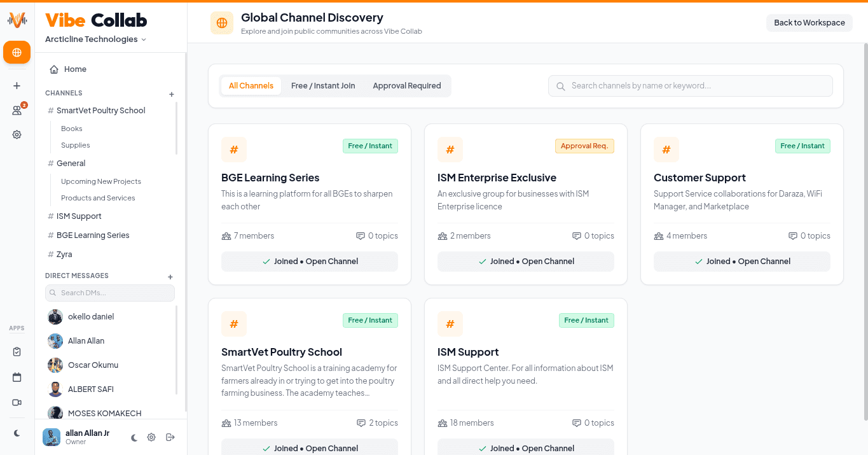Open the Customer Support joined channel button
This screenshot has height=455, width=868.
(742, 262)
